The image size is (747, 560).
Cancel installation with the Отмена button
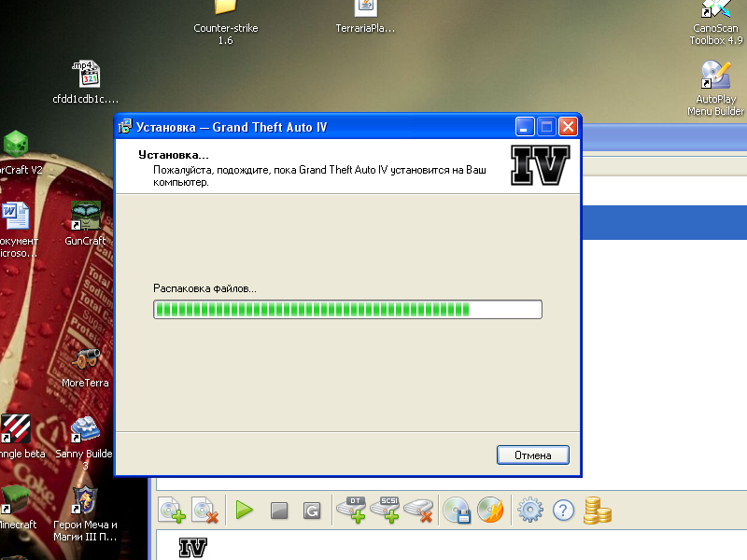[x=532, y=455]
